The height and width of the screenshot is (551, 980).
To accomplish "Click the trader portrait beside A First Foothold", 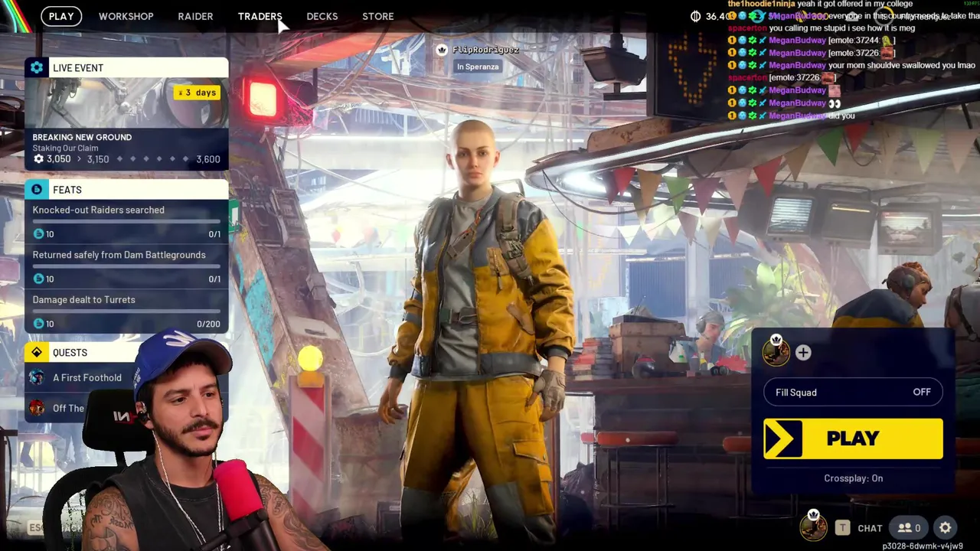I will click(37, 377).
